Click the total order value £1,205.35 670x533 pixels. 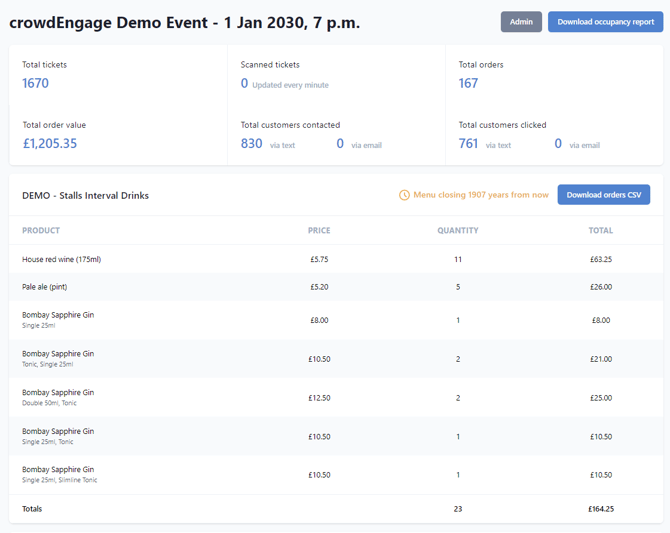[x=49, y=144]
